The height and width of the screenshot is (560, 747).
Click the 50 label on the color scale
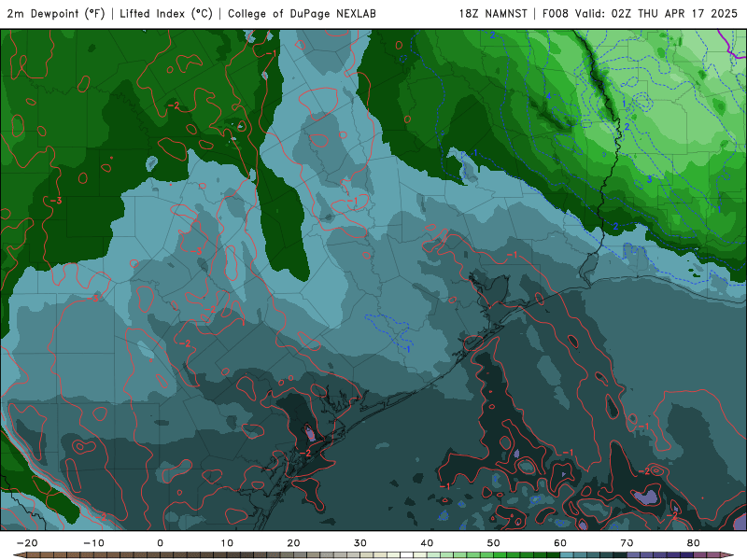point(494,543)
